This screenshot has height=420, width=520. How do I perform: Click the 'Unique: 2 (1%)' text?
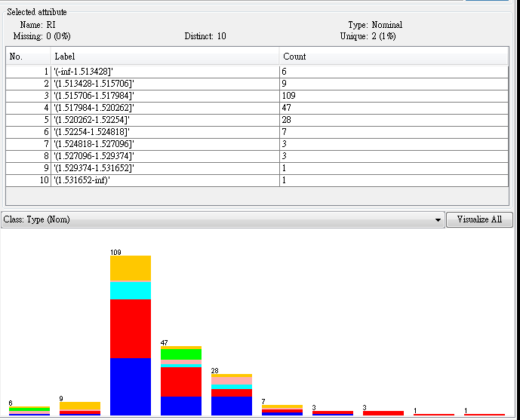(x=368, y=36)
